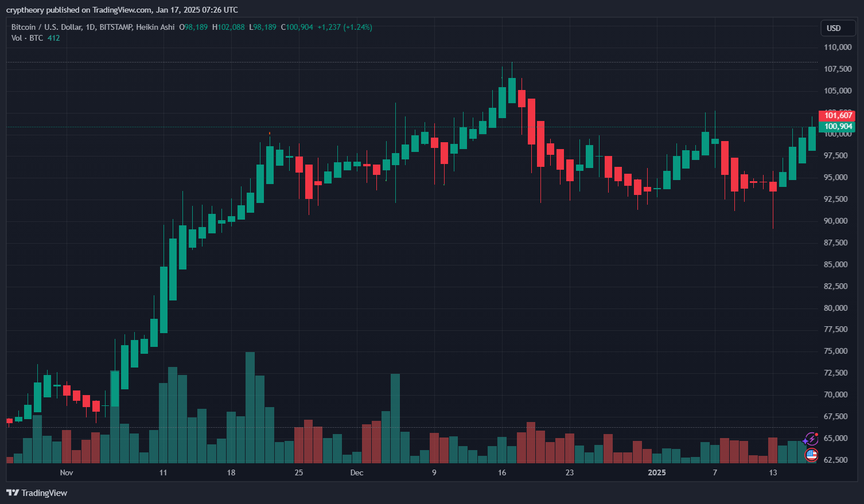Click the 11 date label on the time axis
The width and height of the screenshot is (864, 504).
point(163,472)
